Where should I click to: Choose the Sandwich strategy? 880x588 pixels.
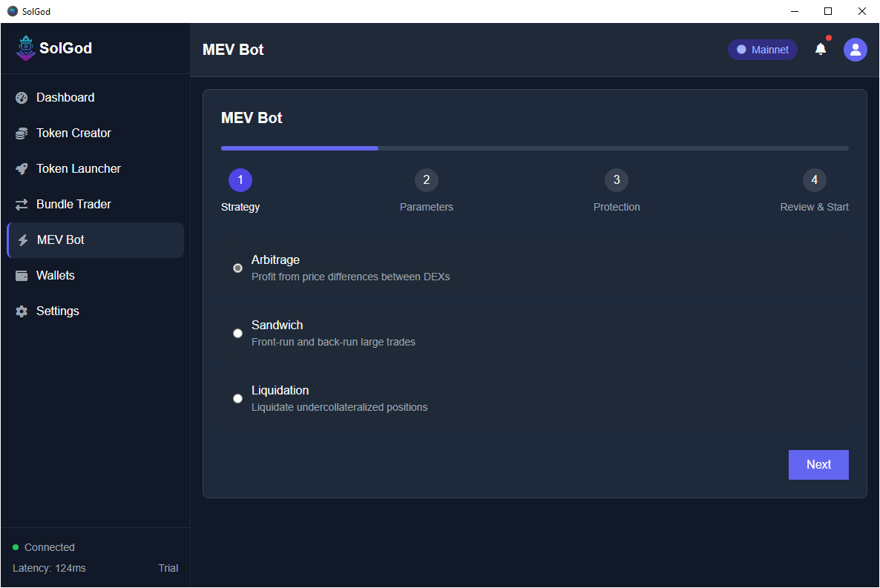pyautogui.click(x=237, y=333)
